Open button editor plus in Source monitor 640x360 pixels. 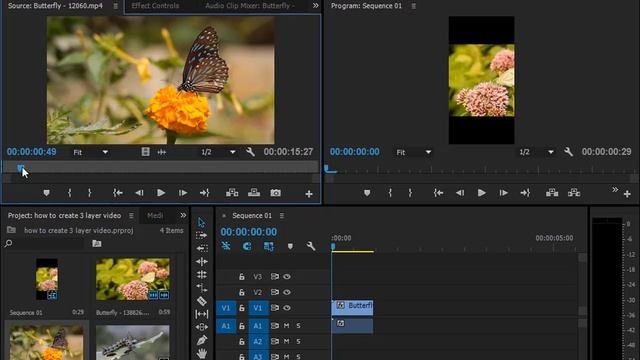(x=309, y=194)
